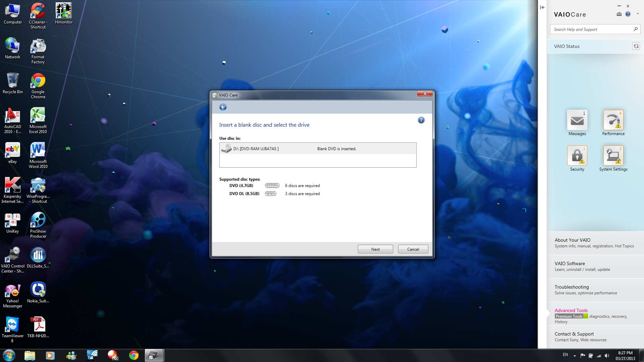
Task: Open the AutoCAD 2010 desktop icon
Action: tap(13, 121)
